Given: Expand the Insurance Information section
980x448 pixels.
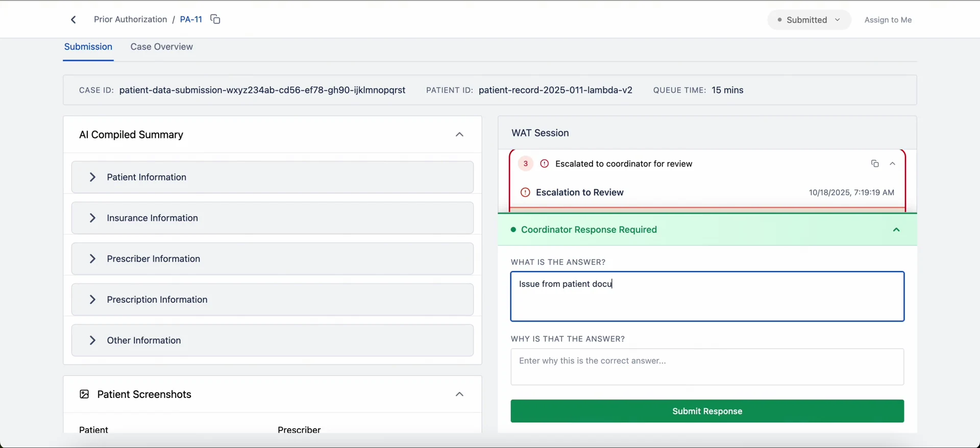Looking at the screenshot, I should coord(273,218).
